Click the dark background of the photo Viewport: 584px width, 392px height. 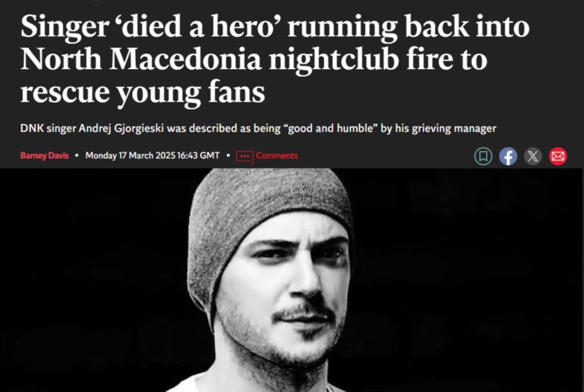point(466,279)
